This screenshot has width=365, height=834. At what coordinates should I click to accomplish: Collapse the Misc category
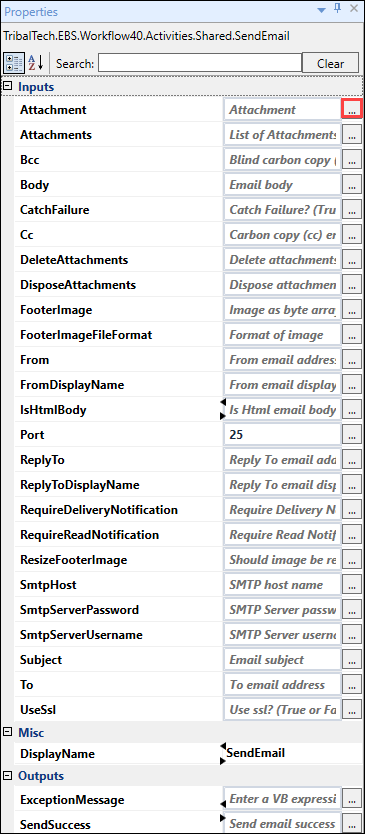7,732
